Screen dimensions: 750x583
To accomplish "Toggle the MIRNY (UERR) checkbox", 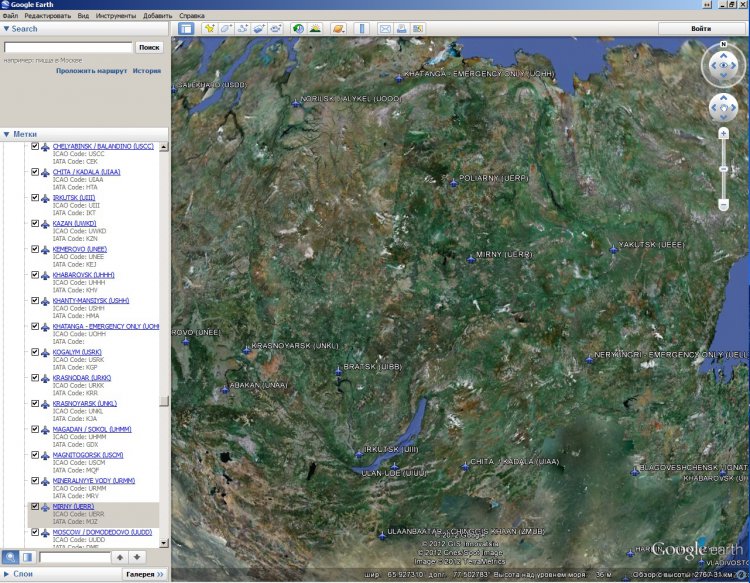I will point(35,506).
